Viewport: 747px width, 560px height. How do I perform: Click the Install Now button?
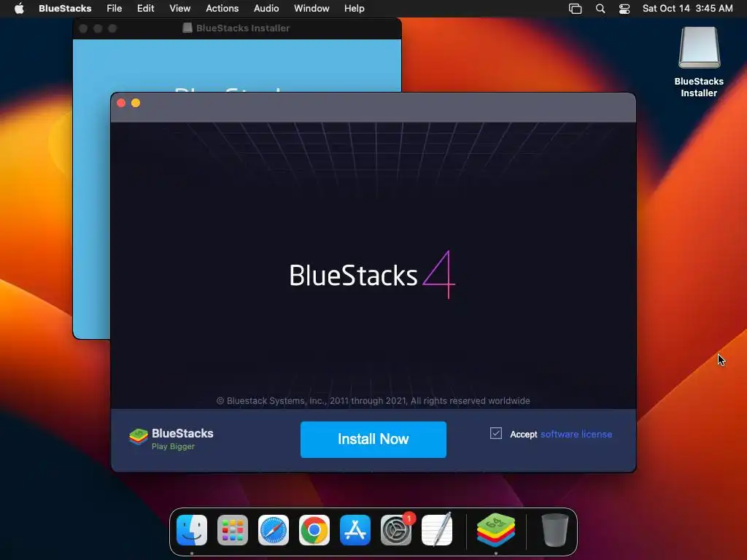coord(373,439)
